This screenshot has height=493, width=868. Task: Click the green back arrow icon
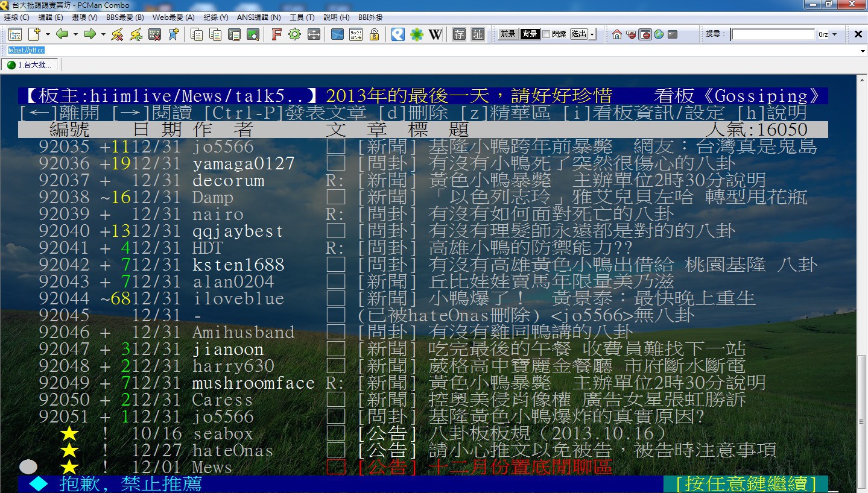tap(62, 34)
